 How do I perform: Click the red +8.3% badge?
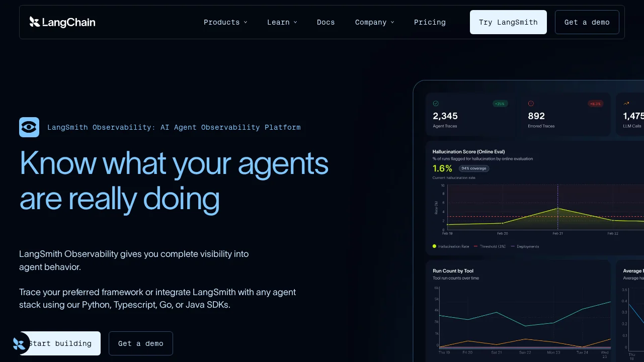point(595,104)
